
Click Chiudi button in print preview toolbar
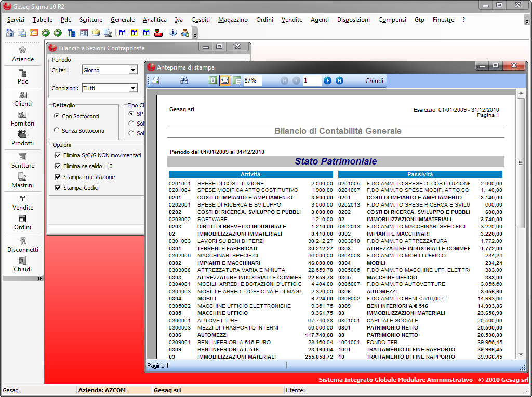click(374, 80)
